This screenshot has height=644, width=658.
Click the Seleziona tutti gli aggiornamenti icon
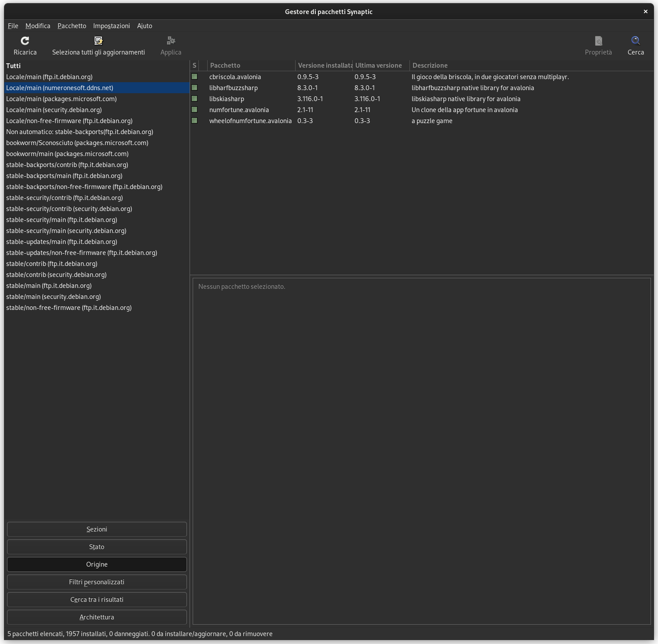[99, 41]
